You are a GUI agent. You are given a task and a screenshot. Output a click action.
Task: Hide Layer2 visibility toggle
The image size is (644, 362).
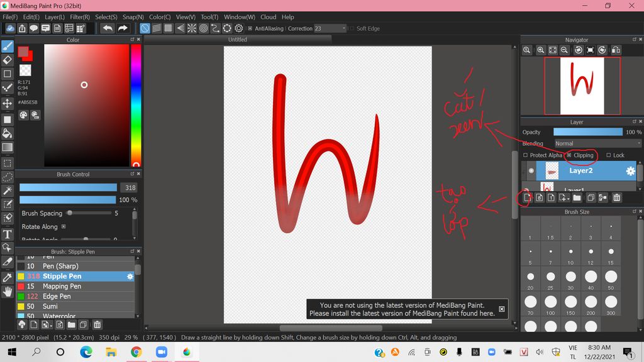531,171
